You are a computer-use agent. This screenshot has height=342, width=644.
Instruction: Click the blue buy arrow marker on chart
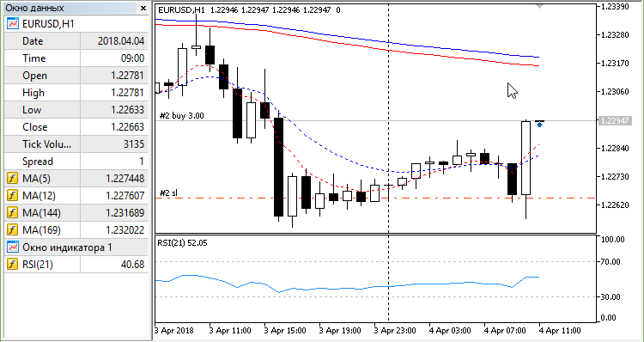540,124
